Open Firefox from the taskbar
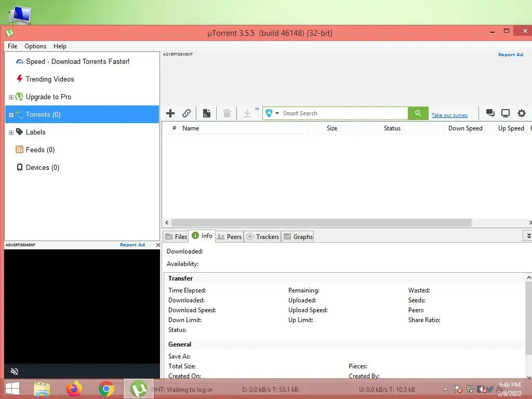This screenshot has width=532, height=399. point(74,389)
